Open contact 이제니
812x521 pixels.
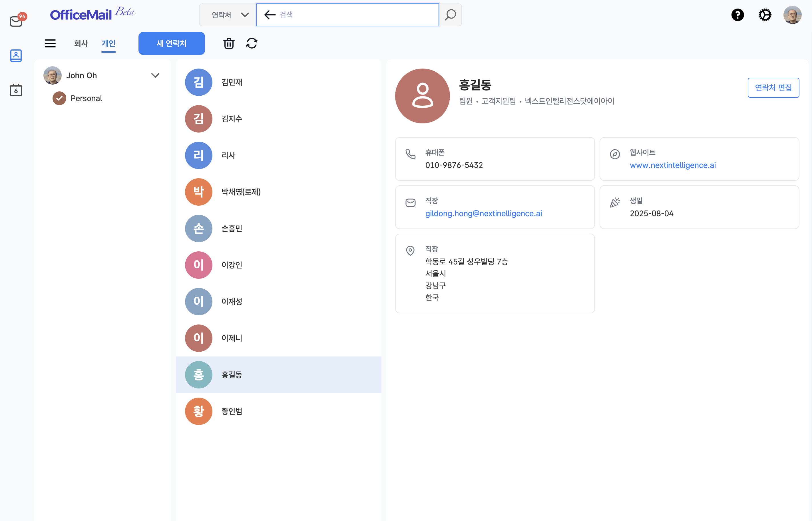click(x=279, y=338)
